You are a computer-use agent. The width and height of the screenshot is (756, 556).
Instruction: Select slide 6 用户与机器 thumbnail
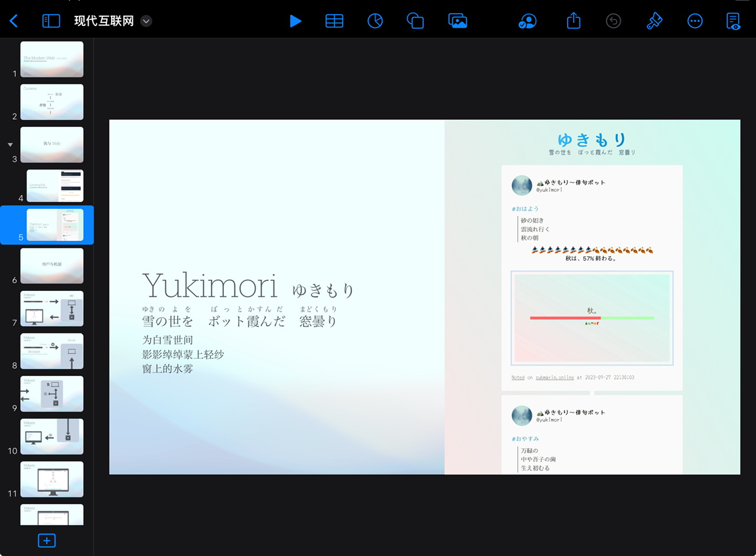pyautogui.click(x=52, y=266)
